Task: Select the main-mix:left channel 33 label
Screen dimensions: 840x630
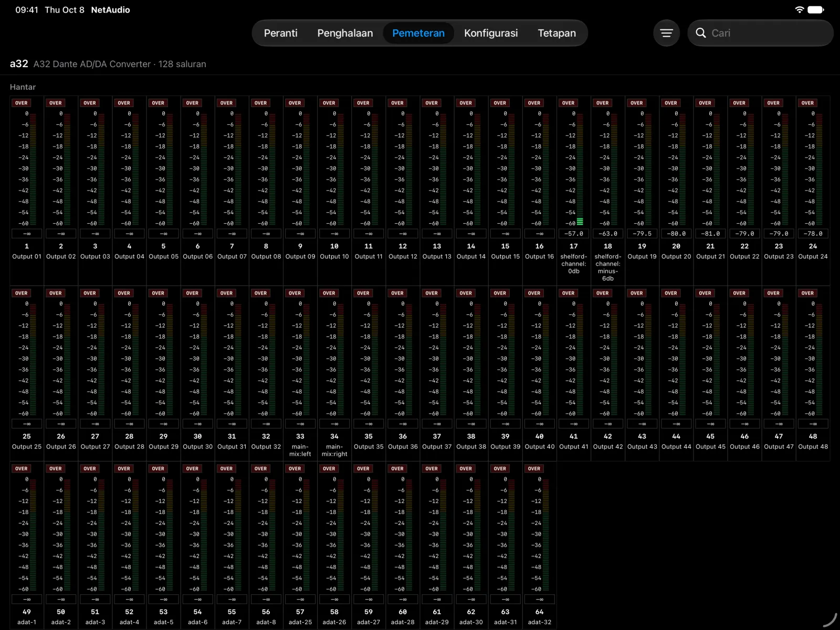Action: click(x=300, y=450)
